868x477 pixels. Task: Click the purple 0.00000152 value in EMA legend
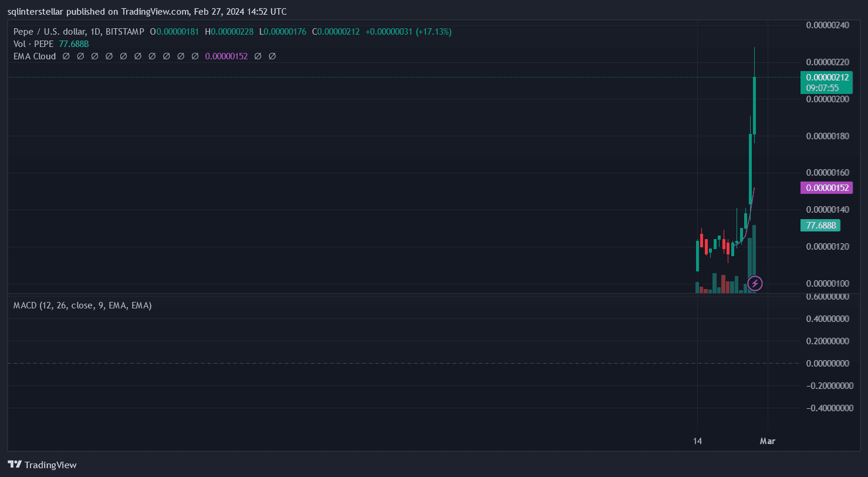point(226,56)
